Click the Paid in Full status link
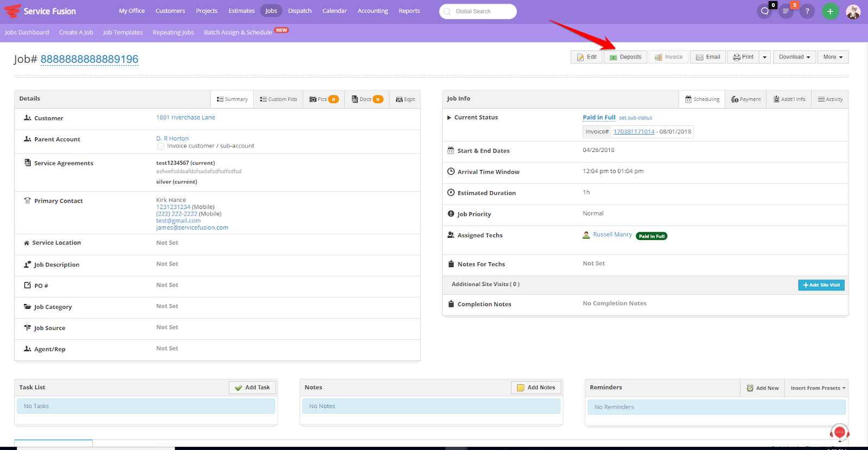Image resolution: width=868 pixels, height=450 pixels. pyautogui.click(x=599, y=117)
